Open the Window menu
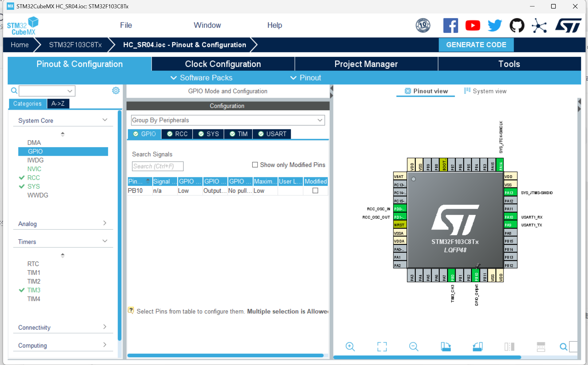The width and height of the screenshot is (588, 365). click(x=207, y=25)
